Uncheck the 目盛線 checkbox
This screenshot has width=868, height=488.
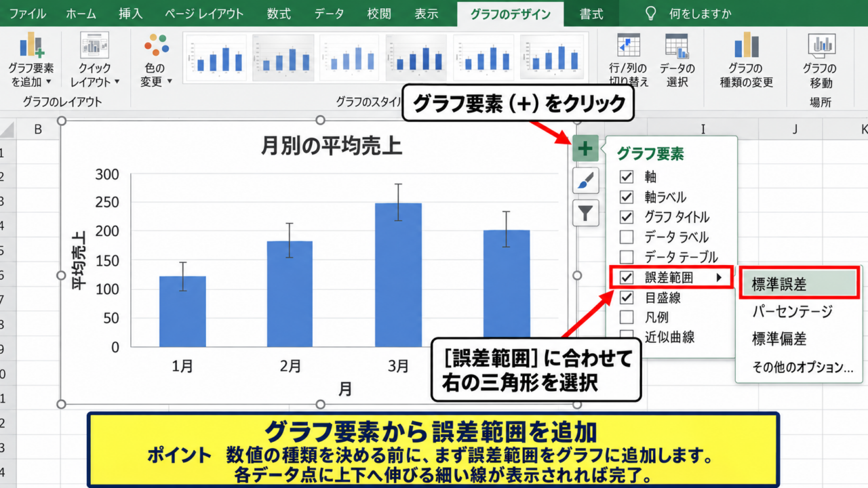click(x=627, y=298)
